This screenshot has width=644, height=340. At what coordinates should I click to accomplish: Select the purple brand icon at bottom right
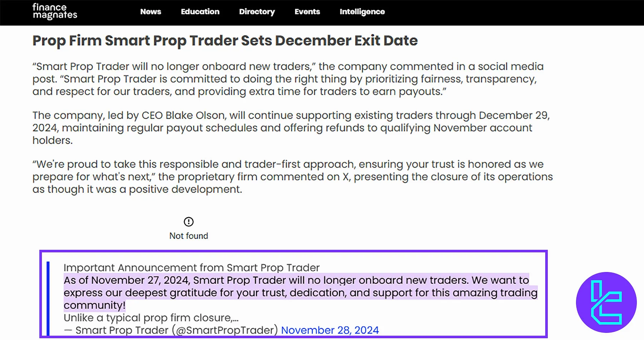(607, 302)
